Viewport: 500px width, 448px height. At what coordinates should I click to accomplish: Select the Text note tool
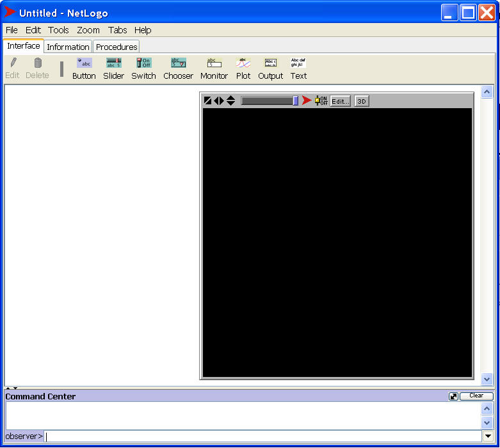tap(298, 68)
